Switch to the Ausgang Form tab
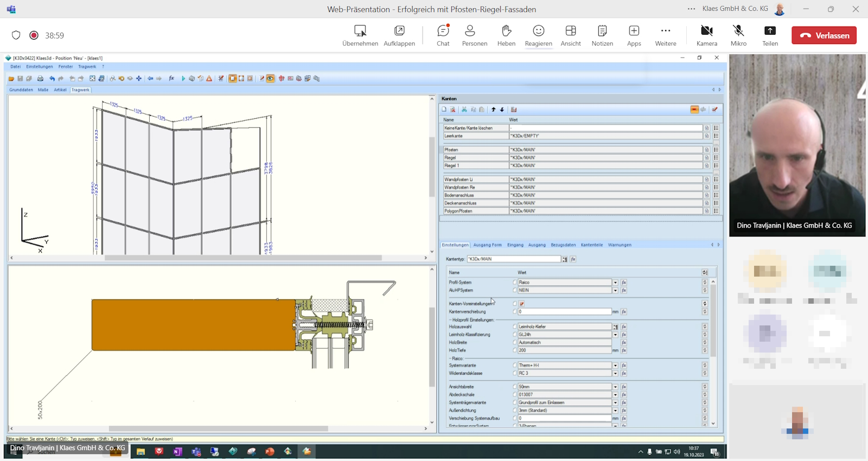 pyautogui.click(x=487, y=245)
